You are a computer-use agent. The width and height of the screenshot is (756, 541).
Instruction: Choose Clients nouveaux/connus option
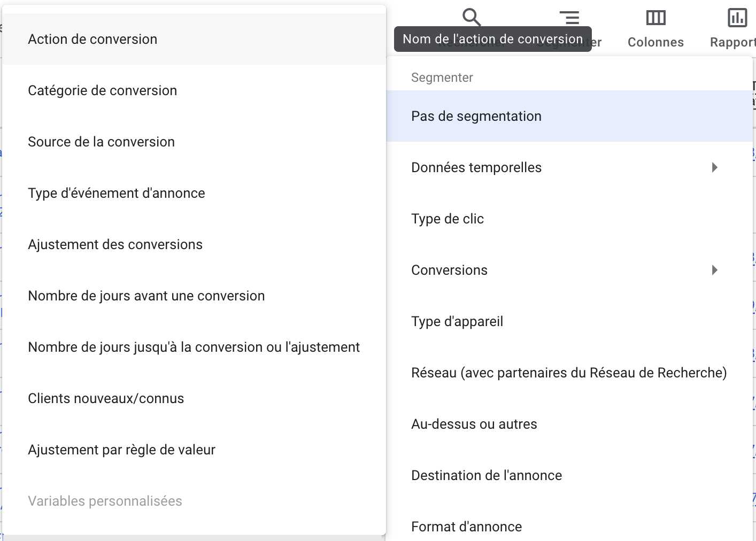(194, 398)
